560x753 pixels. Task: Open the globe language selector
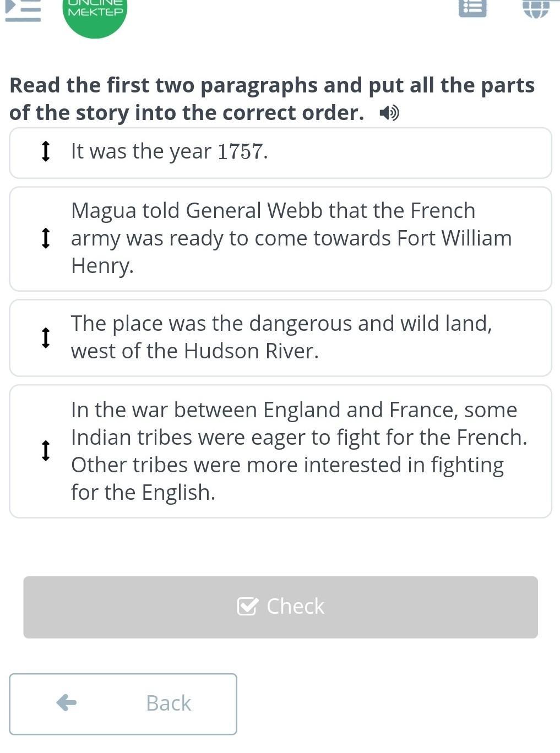pos(535,8)
